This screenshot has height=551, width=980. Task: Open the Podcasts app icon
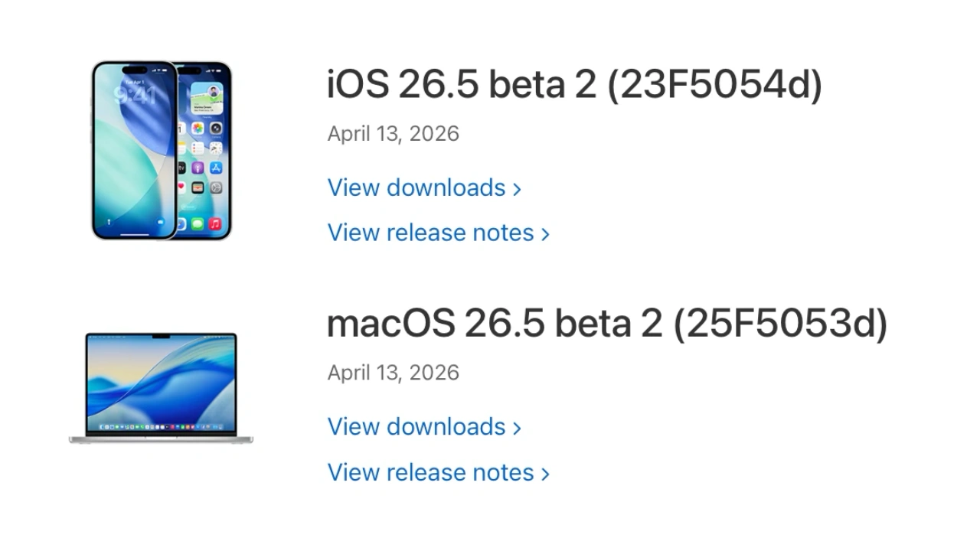[198, 168]
